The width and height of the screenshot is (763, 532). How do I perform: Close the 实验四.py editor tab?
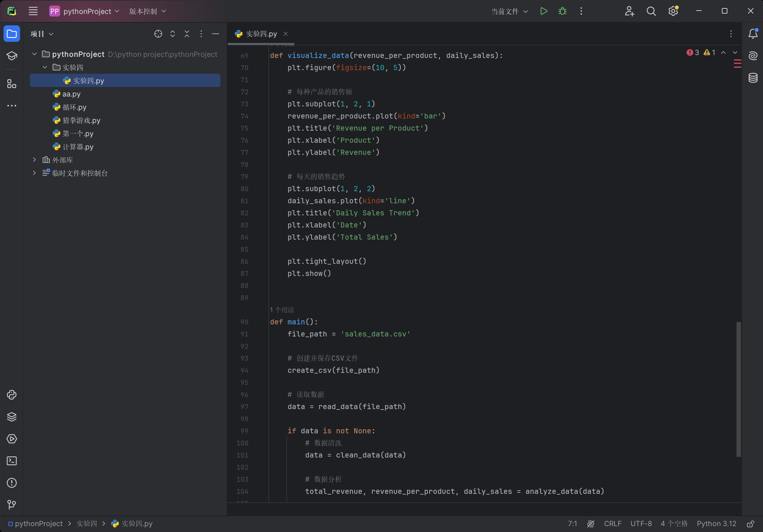pos(286,34)
